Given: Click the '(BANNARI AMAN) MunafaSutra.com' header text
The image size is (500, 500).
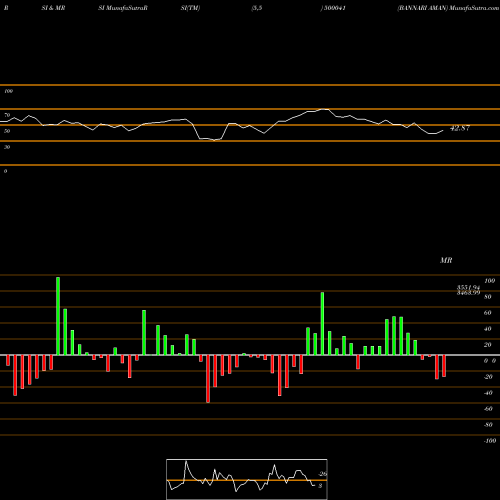Looking at the screenshot, I should click(448, 8).
